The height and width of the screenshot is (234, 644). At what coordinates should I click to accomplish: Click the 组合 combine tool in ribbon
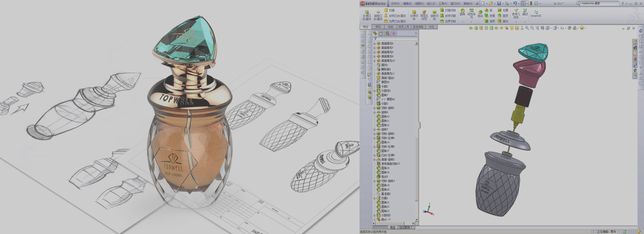(480, 14)
